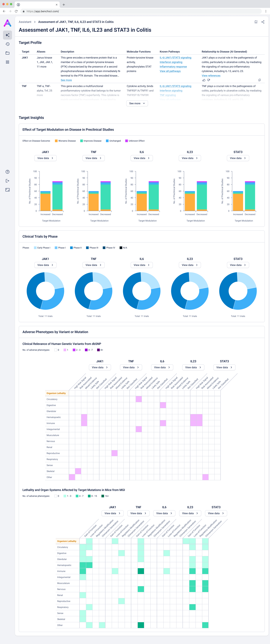Thumbs down the JAK1 AI-generated relationship
The height and width of the screenshot is (644, 270).
coord(208,80)
